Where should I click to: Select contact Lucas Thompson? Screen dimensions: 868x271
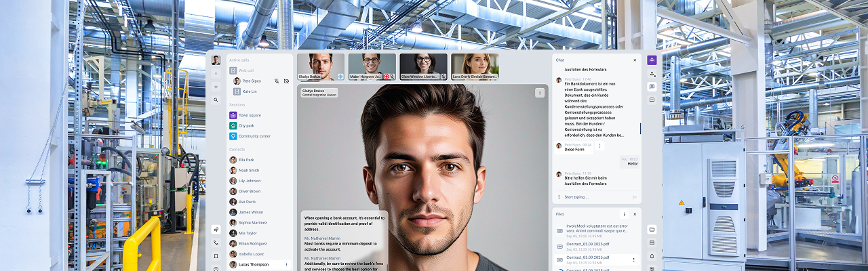pos(260,264)
